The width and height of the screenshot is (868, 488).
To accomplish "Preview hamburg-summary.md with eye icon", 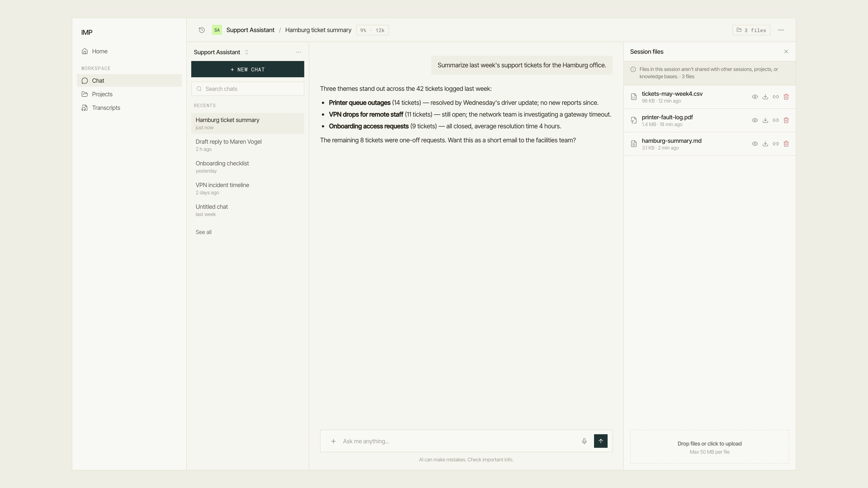I will 755,144.
